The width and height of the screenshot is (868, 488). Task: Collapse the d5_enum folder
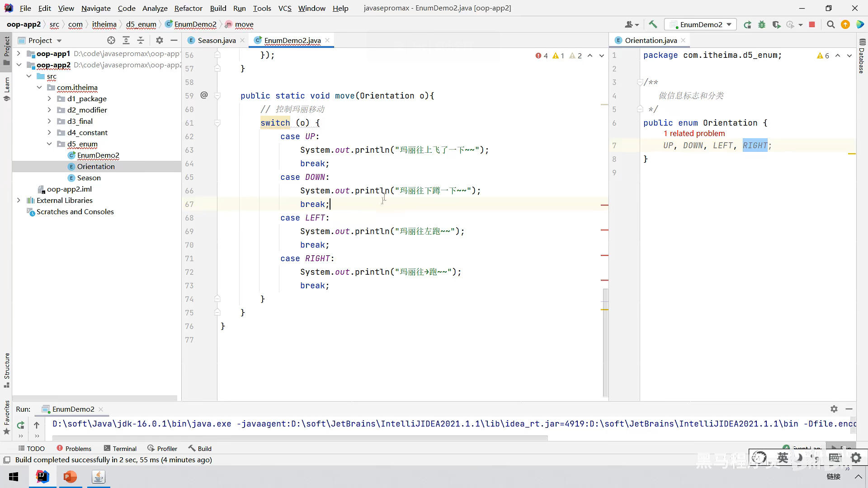click(x=49, y=144)
